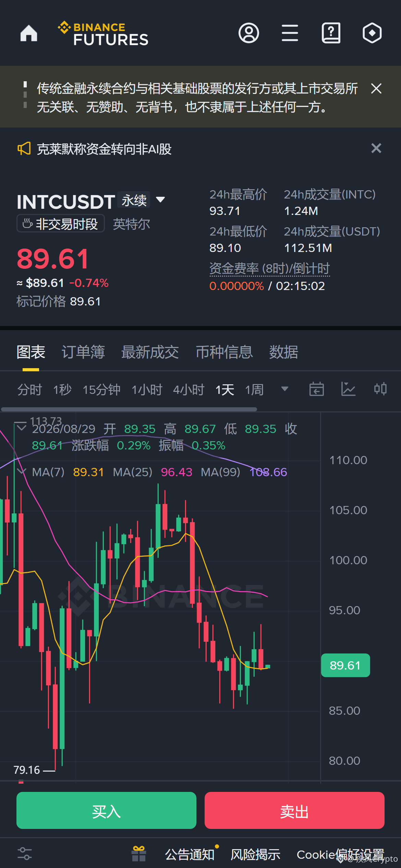Image resolution: width=401 pixels, height=868 pixels.
Task: Select the 15分钟 chart interval
Action: pos(101,390)
